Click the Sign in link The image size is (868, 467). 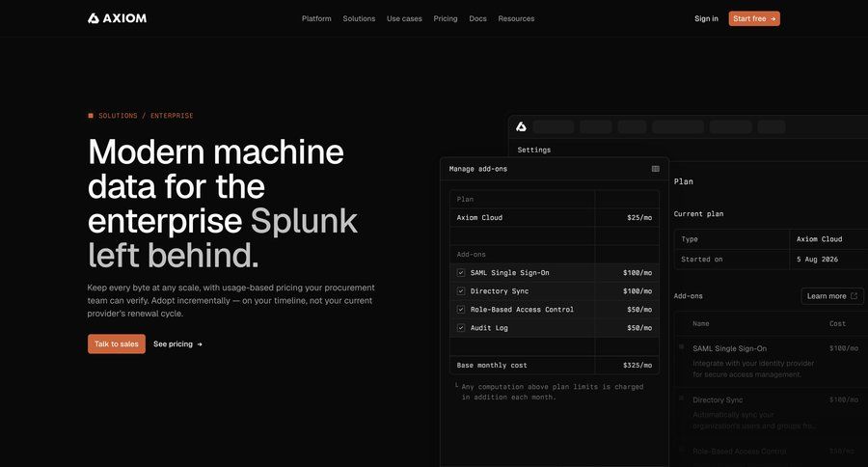click(x=706, y=18)
